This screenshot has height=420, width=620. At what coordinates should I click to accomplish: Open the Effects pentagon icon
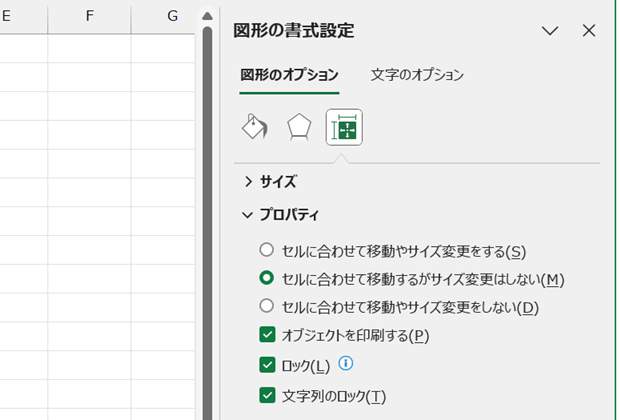coord(299,127)
